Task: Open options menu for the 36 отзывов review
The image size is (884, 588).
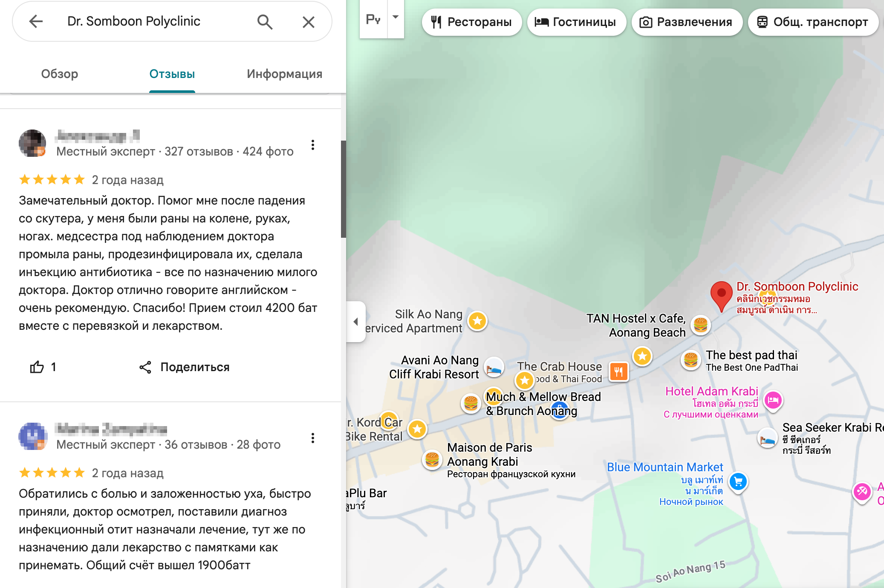Action: (313, 438)
